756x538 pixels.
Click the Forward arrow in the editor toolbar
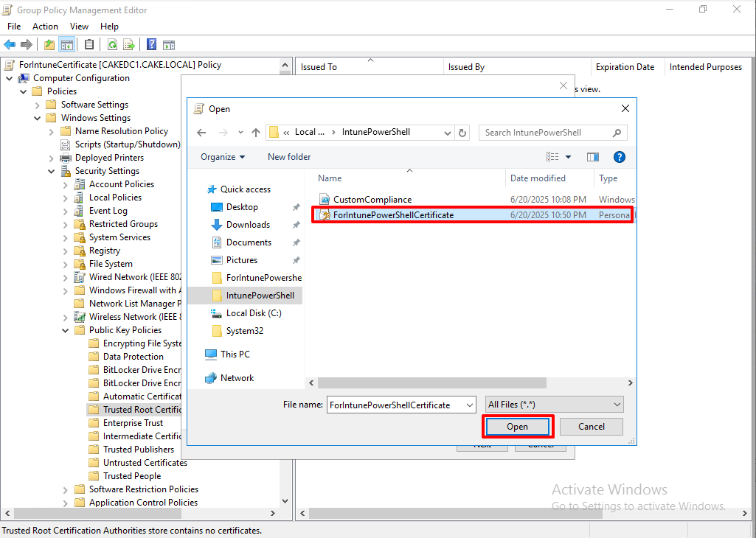pyautogui.click(x=27, y=45)
